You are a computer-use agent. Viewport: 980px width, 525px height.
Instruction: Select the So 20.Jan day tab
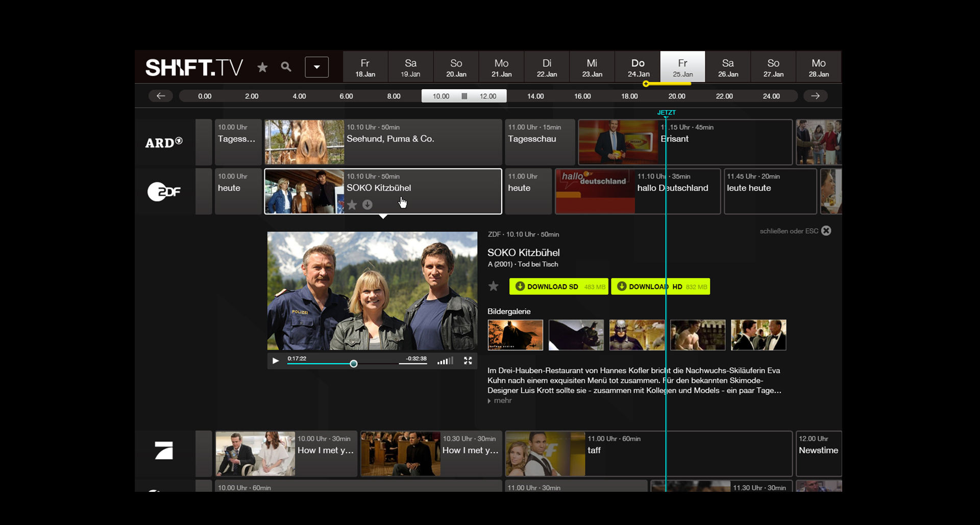456,67
